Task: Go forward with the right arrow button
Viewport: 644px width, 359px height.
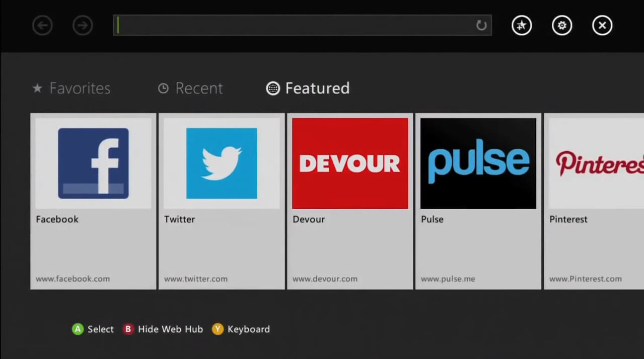Action: [83, 25]
